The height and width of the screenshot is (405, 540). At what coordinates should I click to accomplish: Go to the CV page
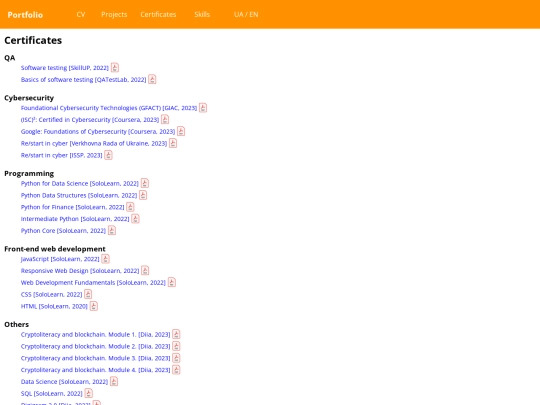pyautogui.click(x=81, y=14)
